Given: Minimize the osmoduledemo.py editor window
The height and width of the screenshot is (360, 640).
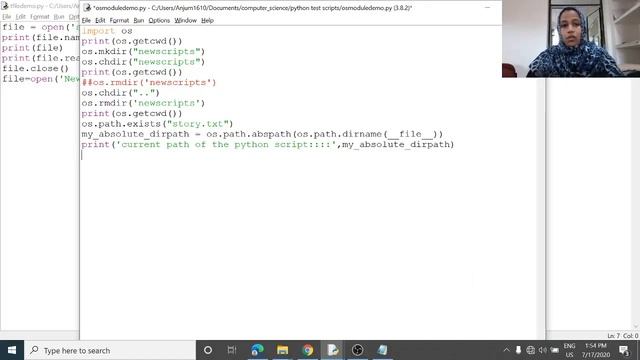Looking at the screenshot, I should [487, 7].
